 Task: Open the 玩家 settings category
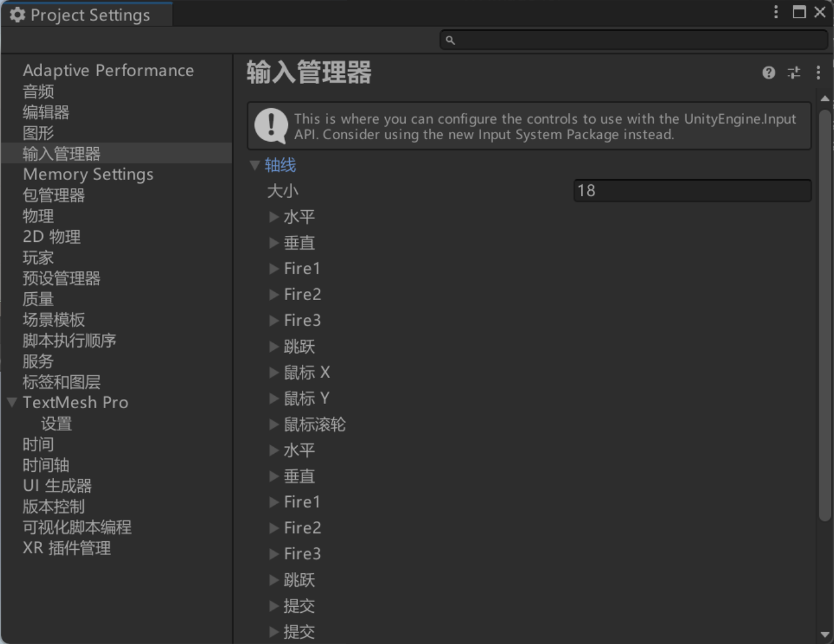(x=38, y=257)
